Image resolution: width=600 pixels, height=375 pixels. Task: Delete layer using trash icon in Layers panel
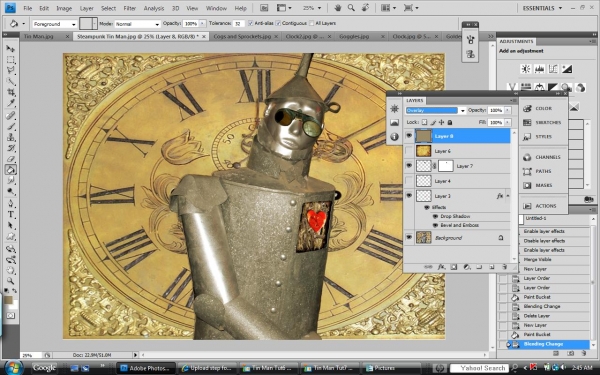tap(504, 267)
